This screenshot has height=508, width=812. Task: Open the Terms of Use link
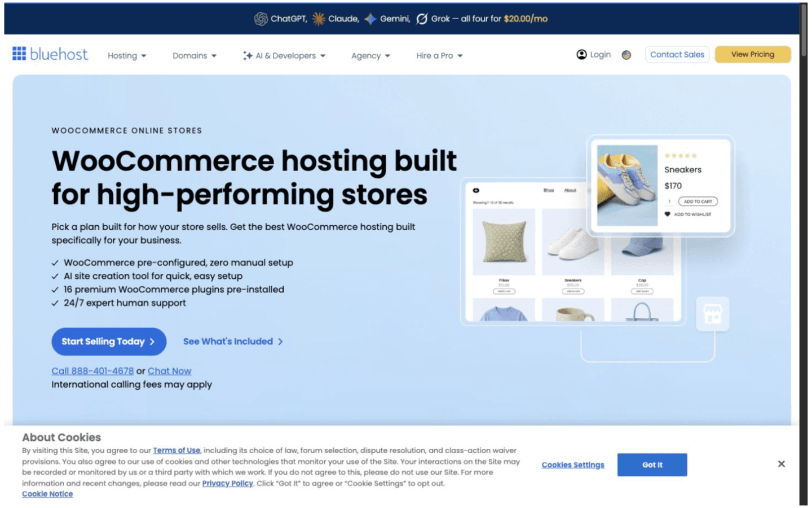click(x=176, y=450)
